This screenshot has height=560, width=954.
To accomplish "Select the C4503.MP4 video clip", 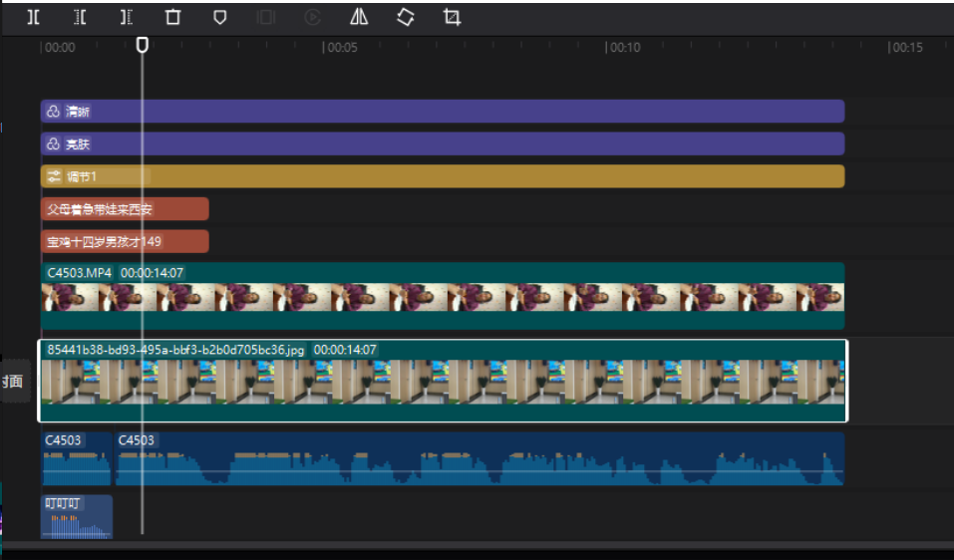I will click(442, 296).
